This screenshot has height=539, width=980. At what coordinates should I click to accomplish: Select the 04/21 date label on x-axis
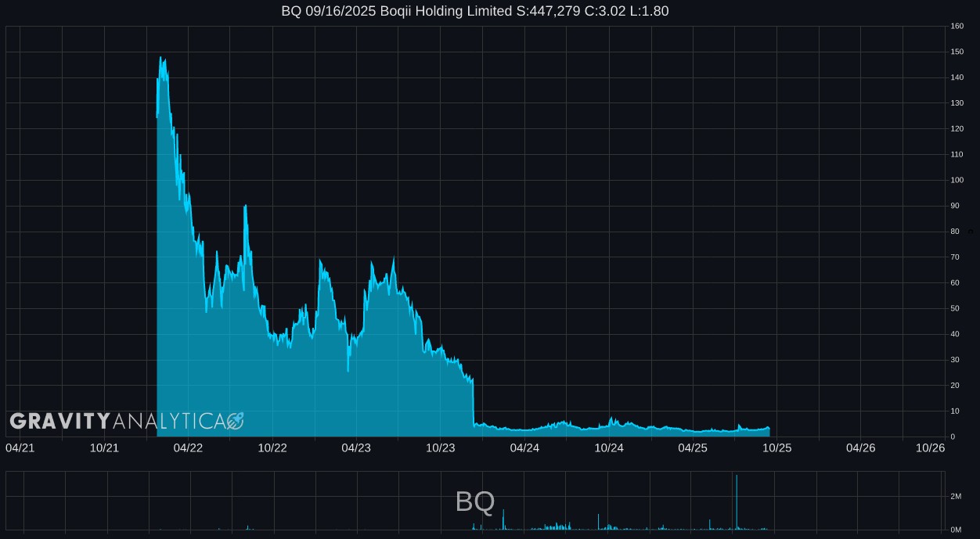tap(20, 447)
